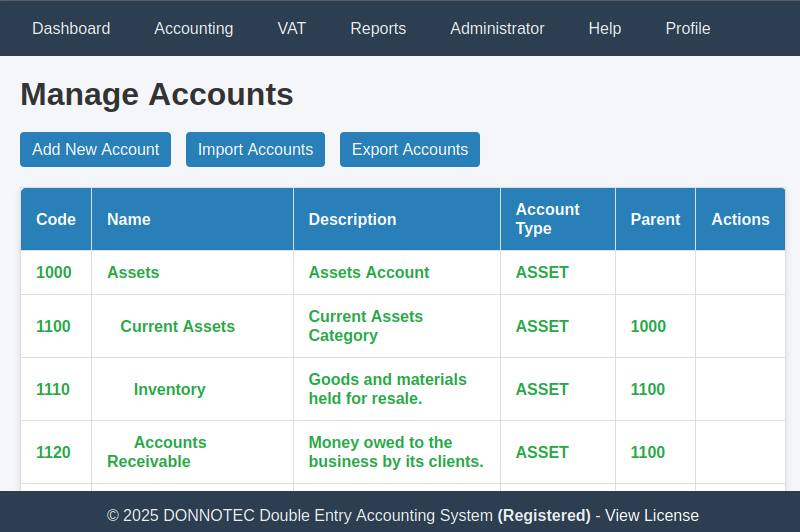Click parent value 1000 in Current Assets row

click(x=648, y=326)
